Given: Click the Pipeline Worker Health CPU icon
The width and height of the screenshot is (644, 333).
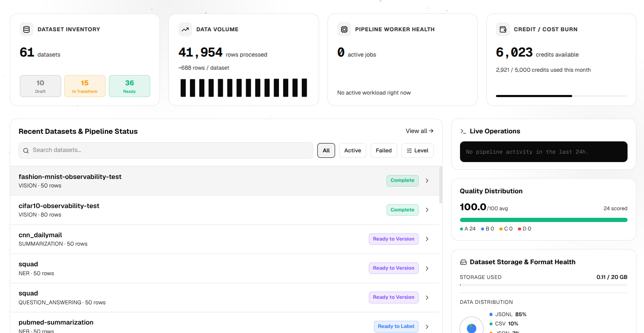Looking at the screenshot, I should (x=344, y=30).
